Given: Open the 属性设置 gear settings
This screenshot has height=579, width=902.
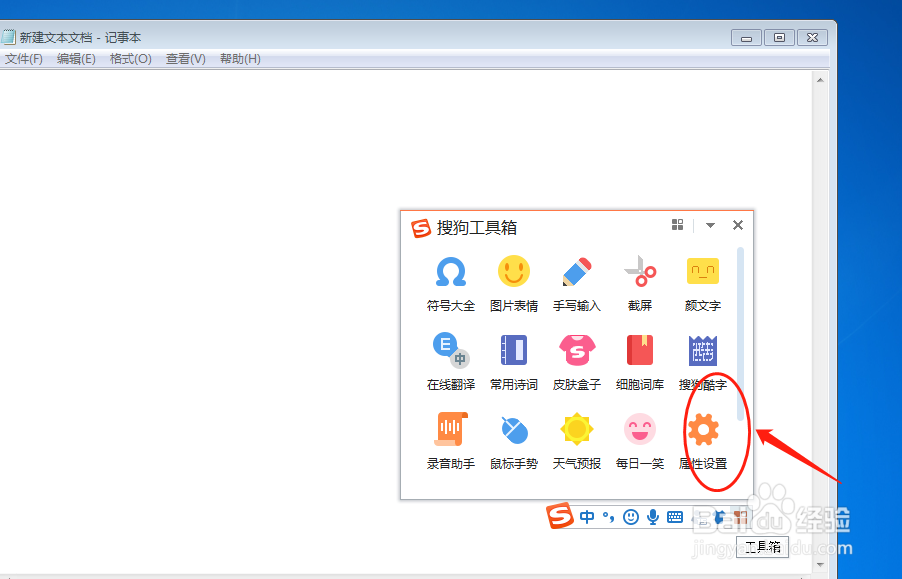Looking at the screenshot, I should [703, 442].
